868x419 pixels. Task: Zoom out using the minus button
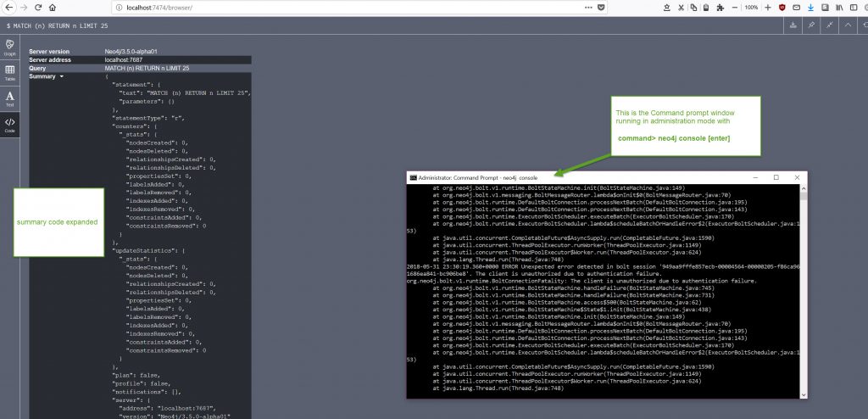[x=734, y=7]
